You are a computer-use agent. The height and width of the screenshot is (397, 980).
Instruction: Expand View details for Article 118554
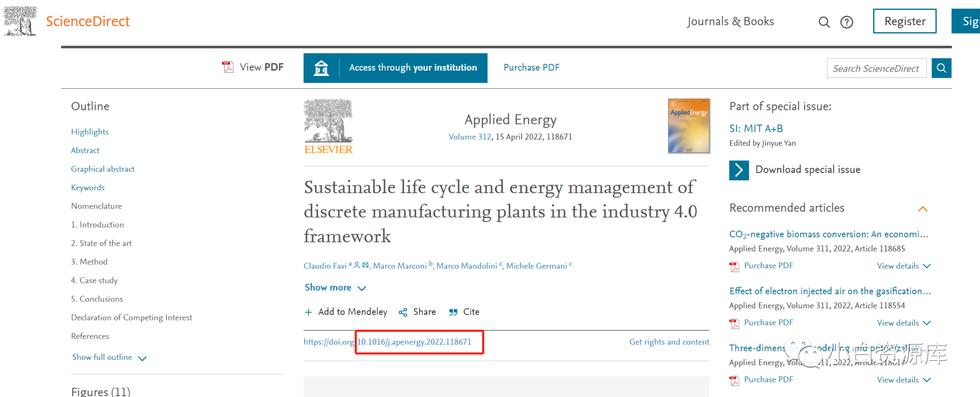point(904,323)
